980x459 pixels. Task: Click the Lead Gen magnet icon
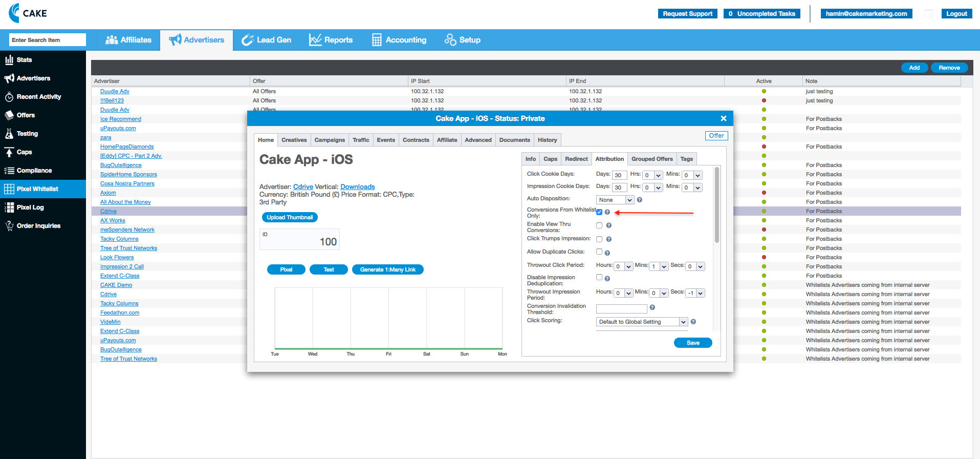248,40
